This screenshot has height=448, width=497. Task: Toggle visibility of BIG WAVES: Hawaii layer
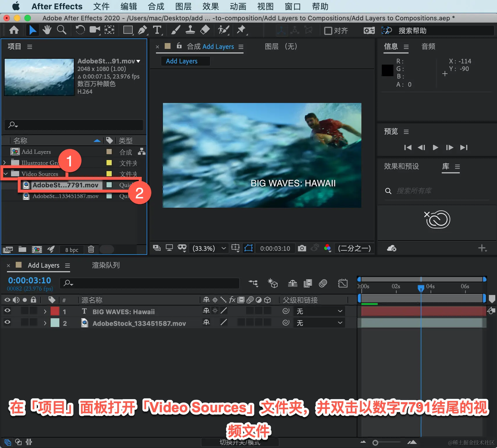pyautogui.click(x=7, y=311)
